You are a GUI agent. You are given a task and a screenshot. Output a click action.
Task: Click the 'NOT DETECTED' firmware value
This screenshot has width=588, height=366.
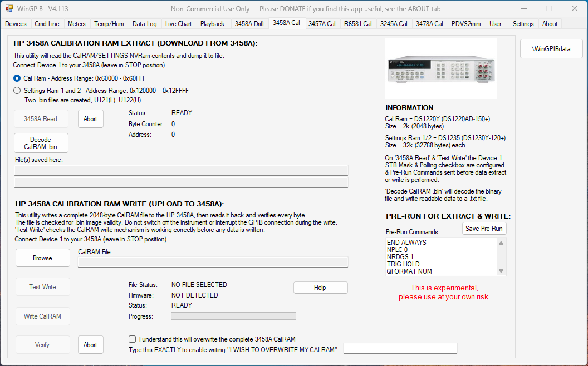point(195,295)
